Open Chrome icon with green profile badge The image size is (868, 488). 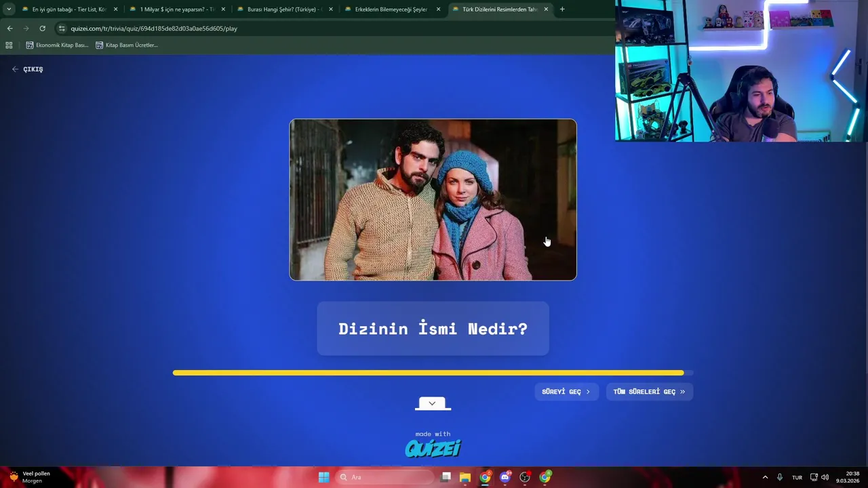545,477
